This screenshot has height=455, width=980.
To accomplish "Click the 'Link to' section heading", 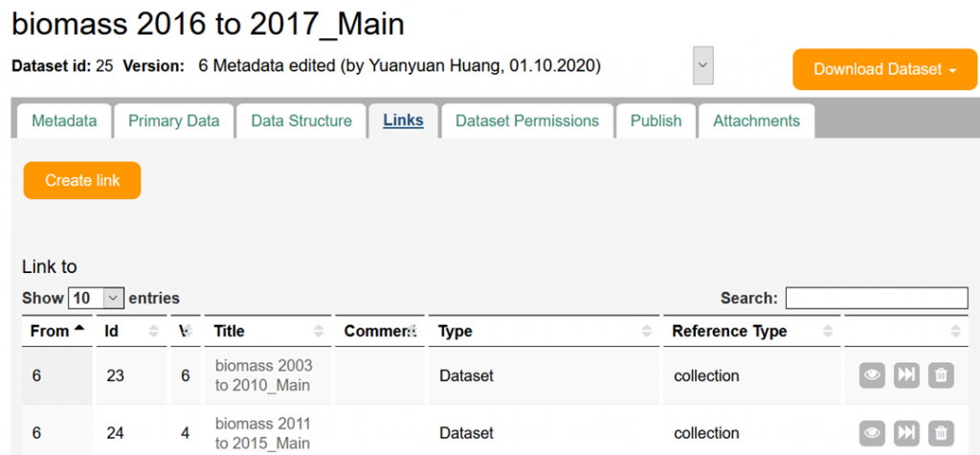I will [x=50, y=266].
